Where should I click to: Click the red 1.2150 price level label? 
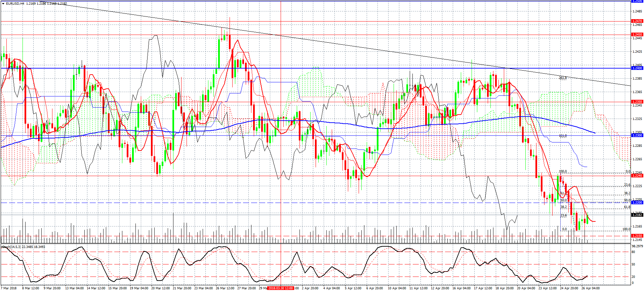[x=637, y=236]
